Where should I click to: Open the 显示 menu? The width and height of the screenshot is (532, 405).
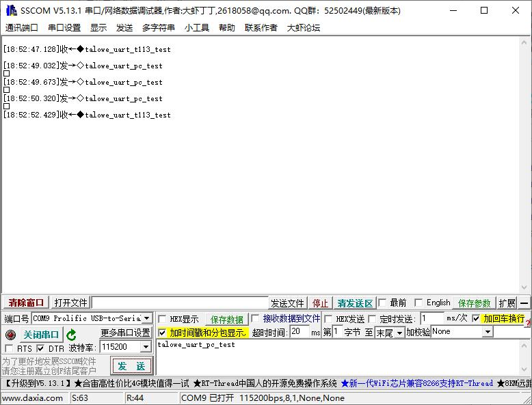98,27
